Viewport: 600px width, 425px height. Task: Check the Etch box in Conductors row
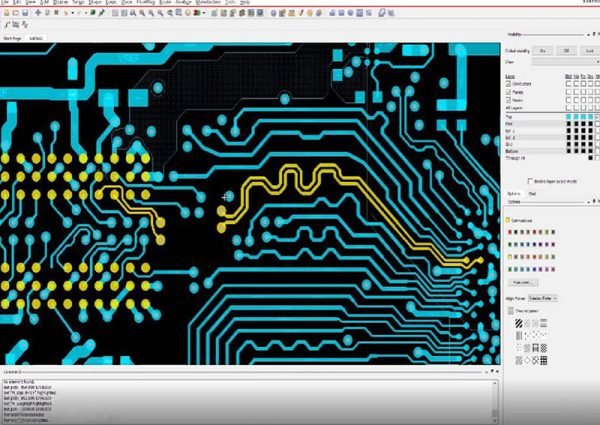pyautogui.click(x=569, y=83)
